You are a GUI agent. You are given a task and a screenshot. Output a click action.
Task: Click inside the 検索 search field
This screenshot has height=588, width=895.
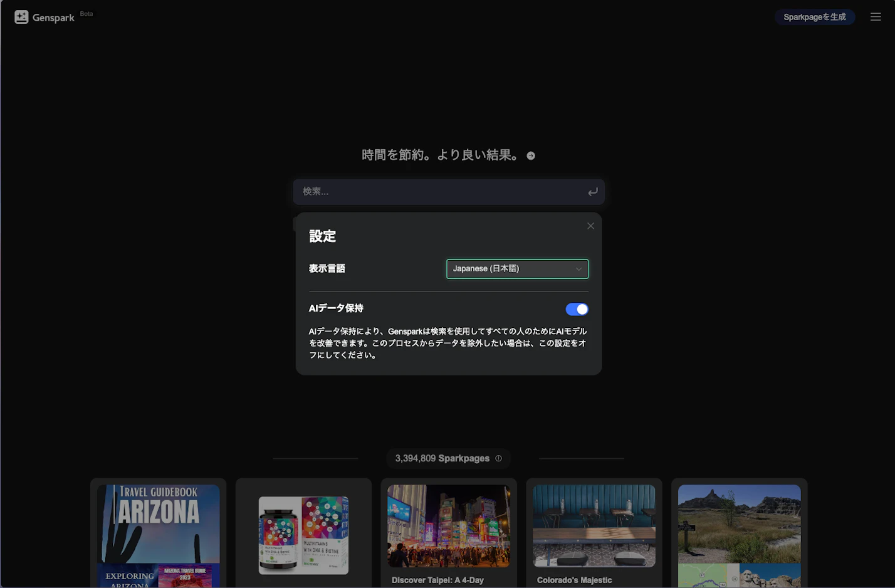point(439,191)
